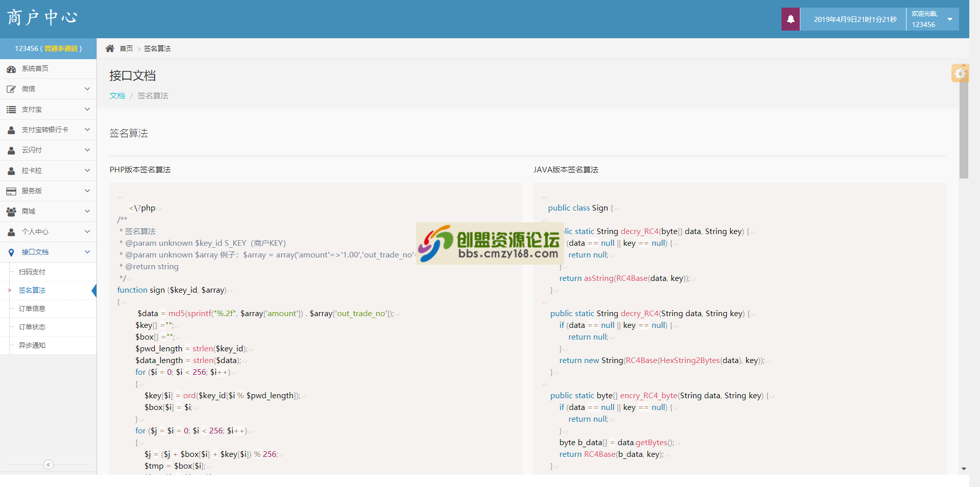Click the 个人中心 user icon
Screen dimensions: 980x487
coord(11,232)
